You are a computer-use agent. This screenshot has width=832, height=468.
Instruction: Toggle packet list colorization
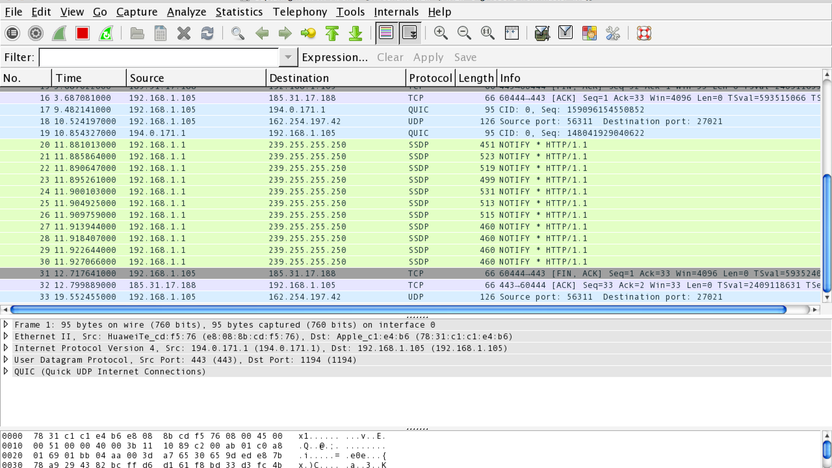click(386, 33)
